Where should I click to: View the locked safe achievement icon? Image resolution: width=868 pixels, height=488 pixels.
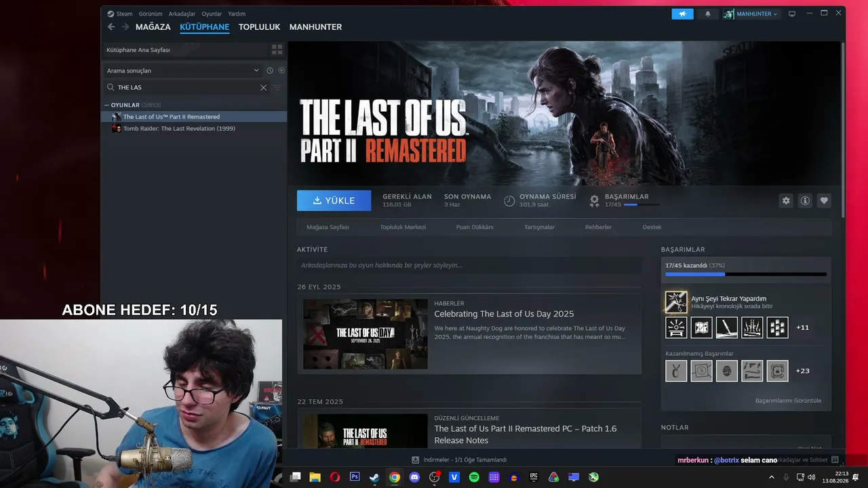[778, 371]
